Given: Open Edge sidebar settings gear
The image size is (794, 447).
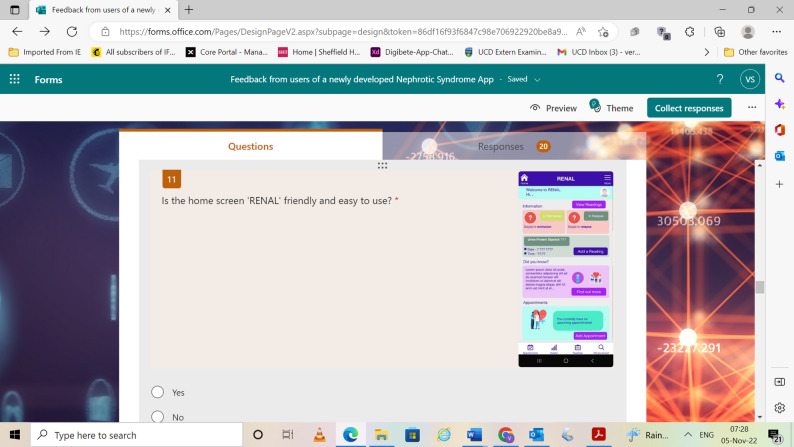Looking at the screenshot, I should (779, 407).
